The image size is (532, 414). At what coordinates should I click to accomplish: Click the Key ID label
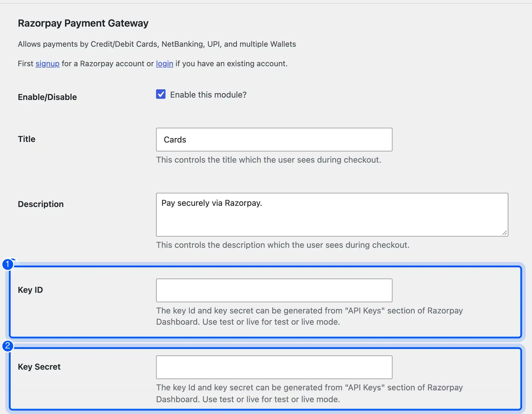pos(30,290)
